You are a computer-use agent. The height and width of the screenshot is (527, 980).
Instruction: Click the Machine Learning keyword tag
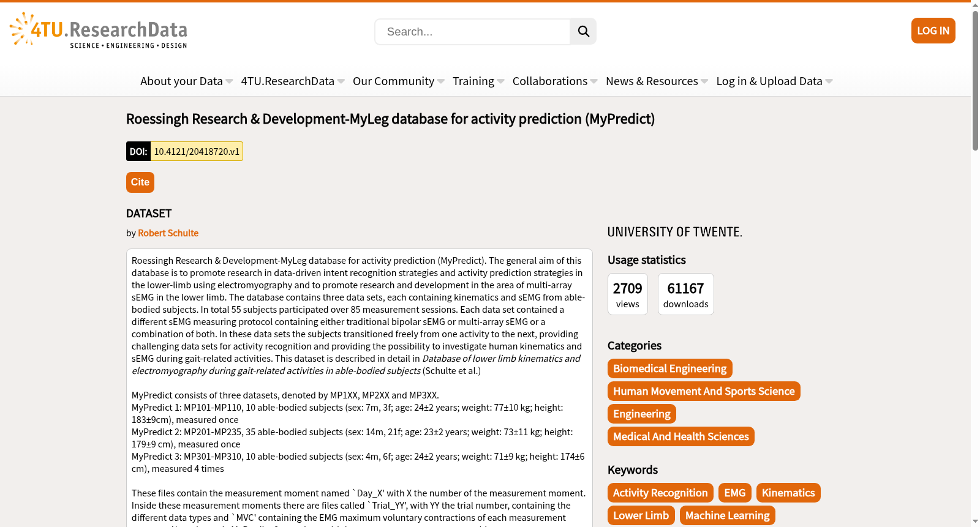pyautogui.click(x=728, y=515)
